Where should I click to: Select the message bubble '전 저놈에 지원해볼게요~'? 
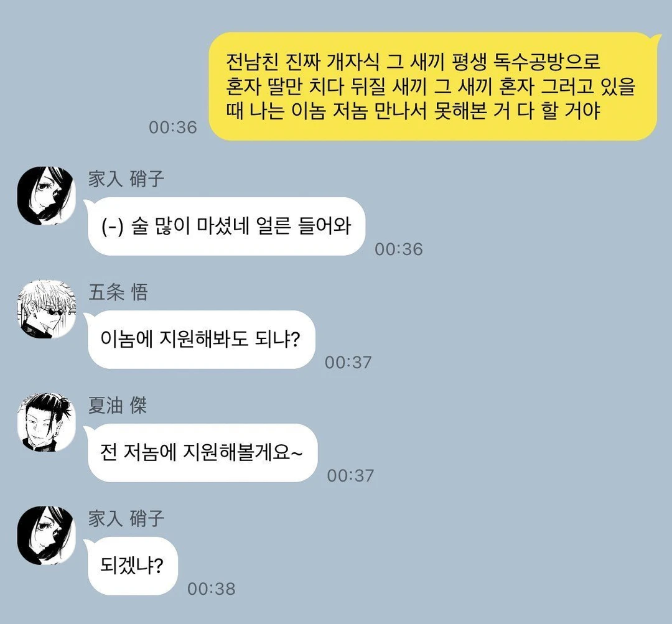pos(200,452)
